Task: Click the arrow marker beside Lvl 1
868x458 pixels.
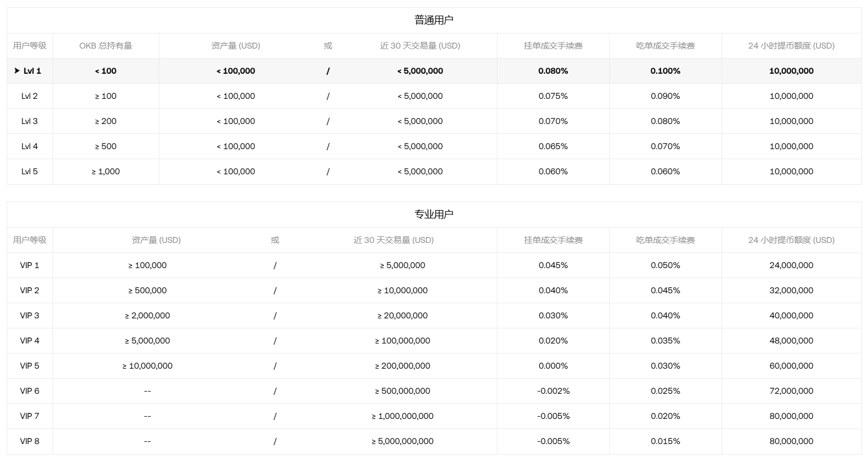Action: click(x=17, y=71)
